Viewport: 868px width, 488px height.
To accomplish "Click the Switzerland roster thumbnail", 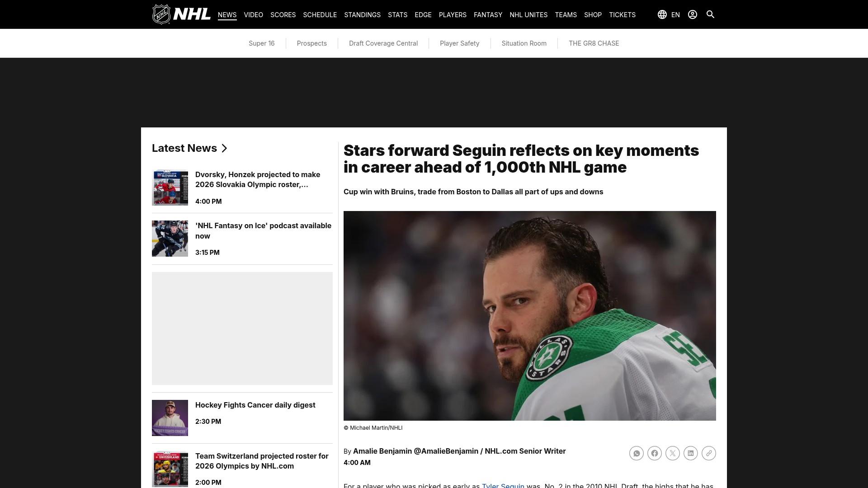I will tap(170, 469).
